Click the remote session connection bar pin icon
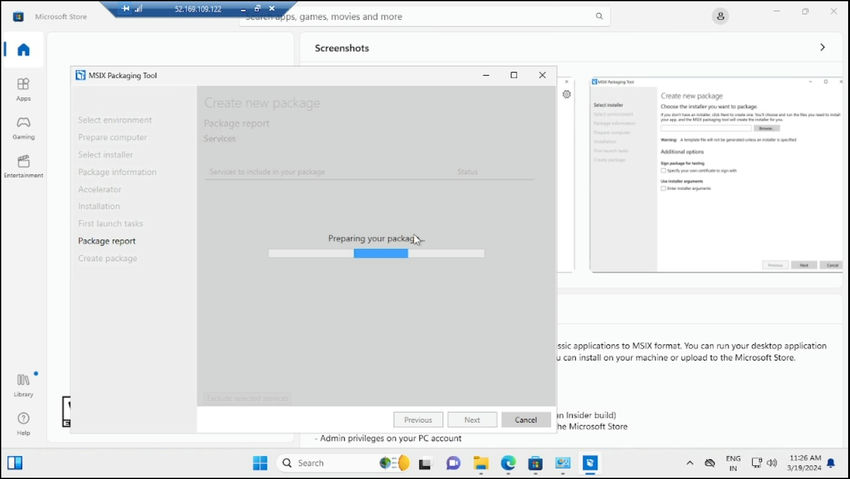 [126, 9]
